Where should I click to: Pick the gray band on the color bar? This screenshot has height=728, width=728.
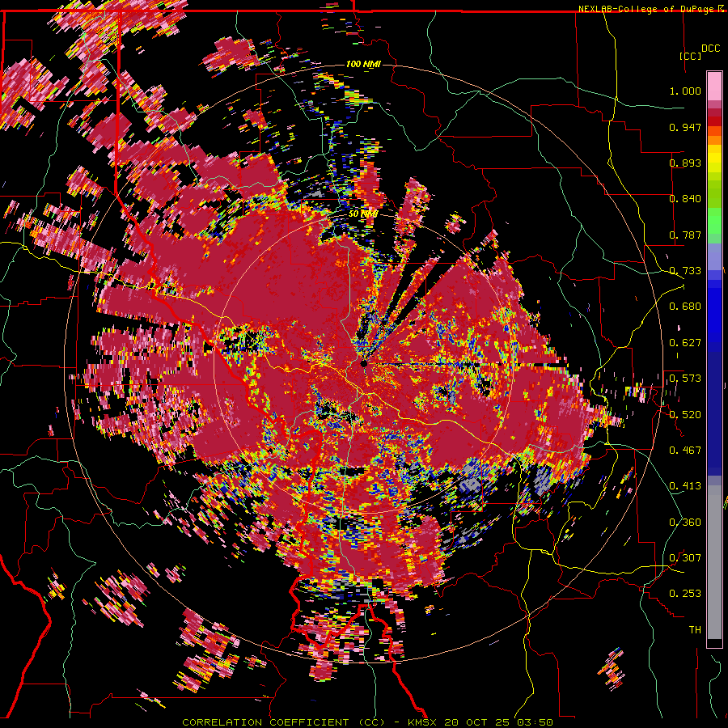(714, 562)
